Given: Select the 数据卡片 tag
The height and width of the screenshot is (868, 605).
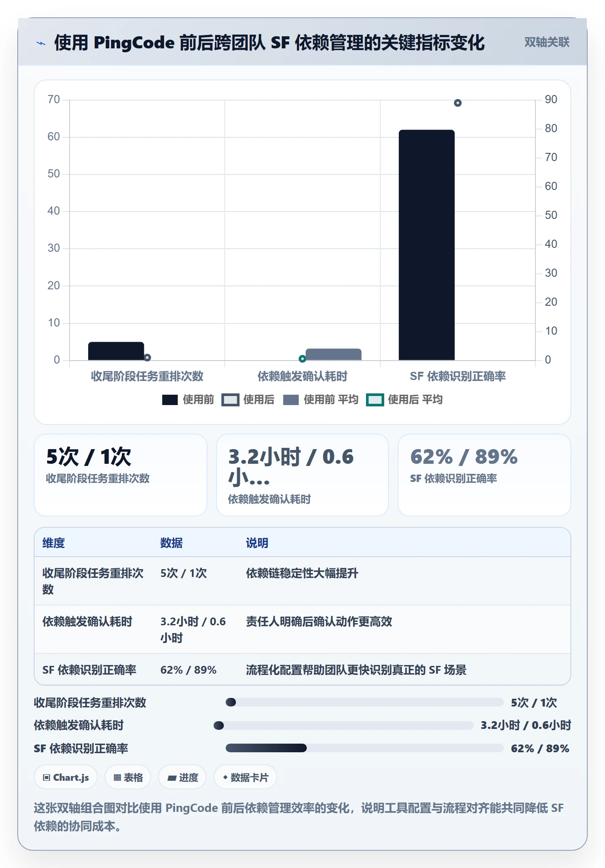Looking at the screenshot, I should 245,777.
